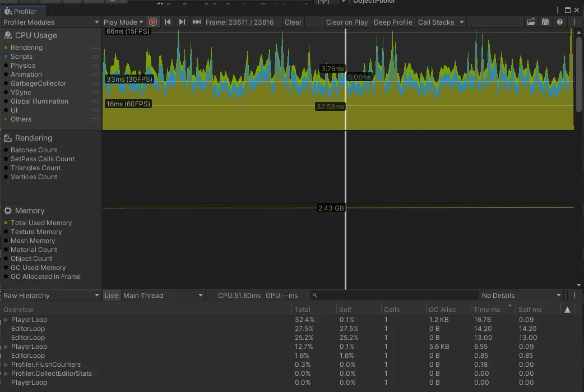Click the hierarchy search field
Screen dimensions: 584x392
(395, 296)
